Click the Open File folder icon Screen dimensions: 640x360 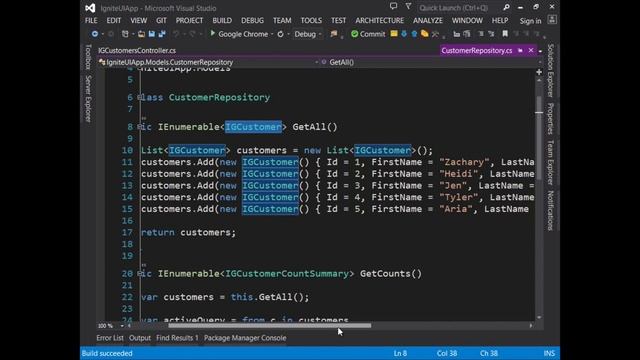pos(141,34)
